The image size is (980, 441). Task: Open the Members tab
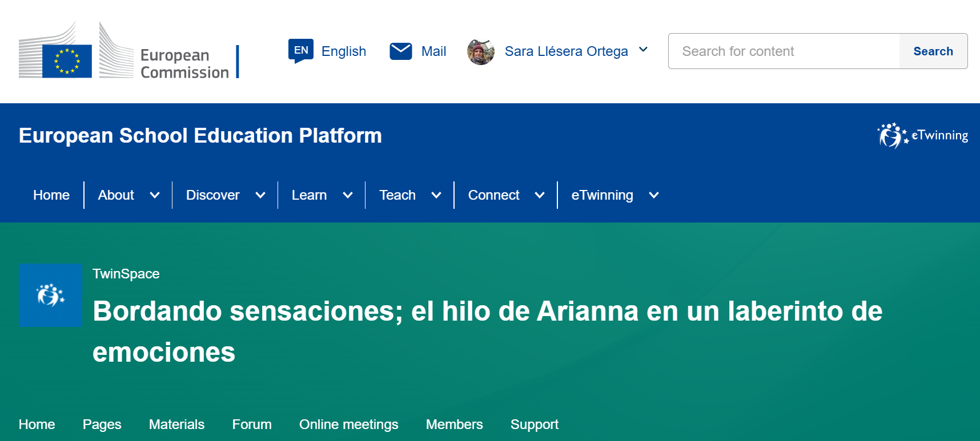[x=454, y=424]
